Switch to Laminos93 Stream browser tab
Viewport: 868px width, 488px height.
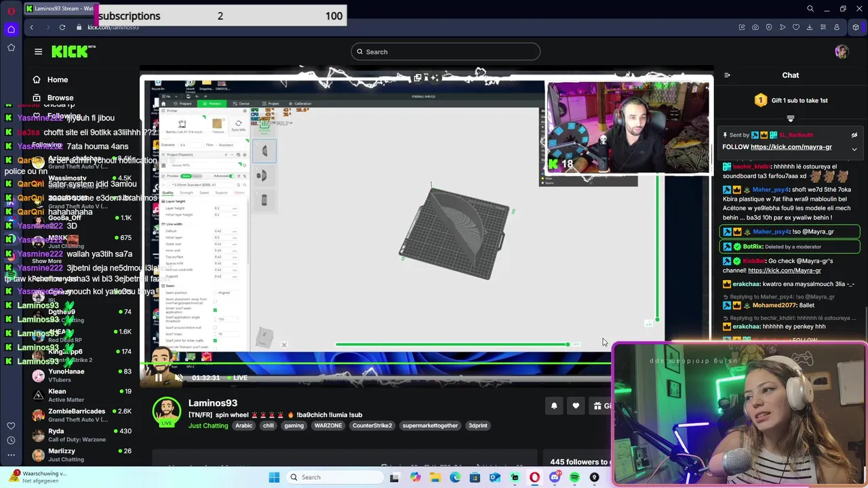pos(60,9)
